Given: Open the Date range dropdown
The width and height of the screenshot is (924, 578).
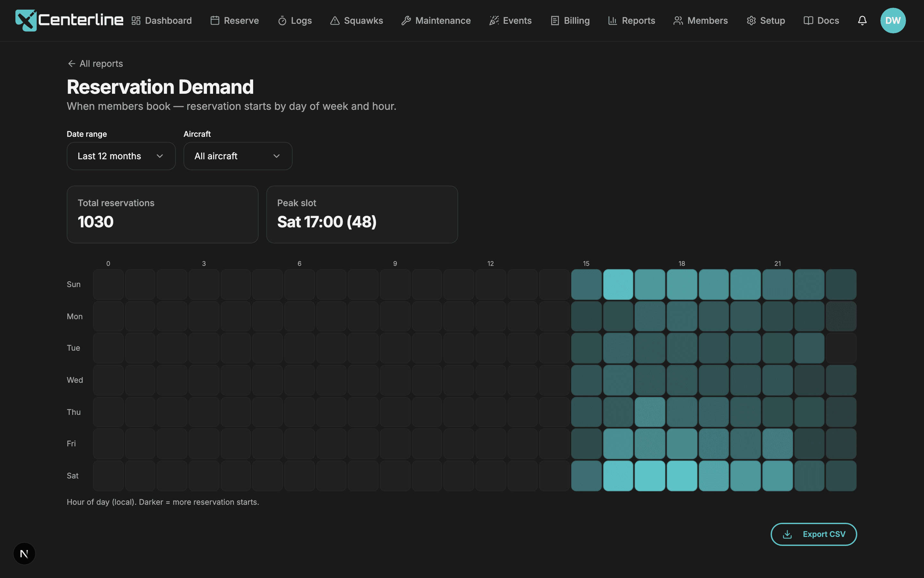Looking at the screenshot, I should [x=121, y=156].
